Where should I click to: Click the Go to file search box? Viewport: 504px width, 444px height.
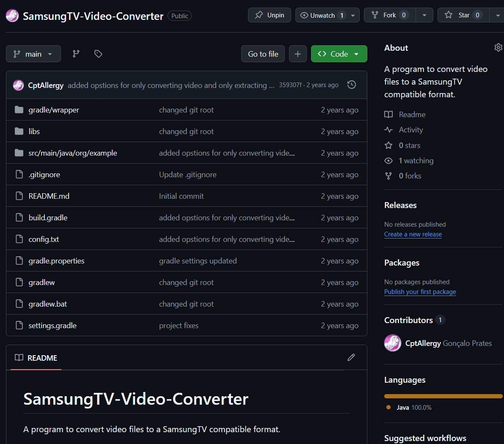(x=263, y=54)
